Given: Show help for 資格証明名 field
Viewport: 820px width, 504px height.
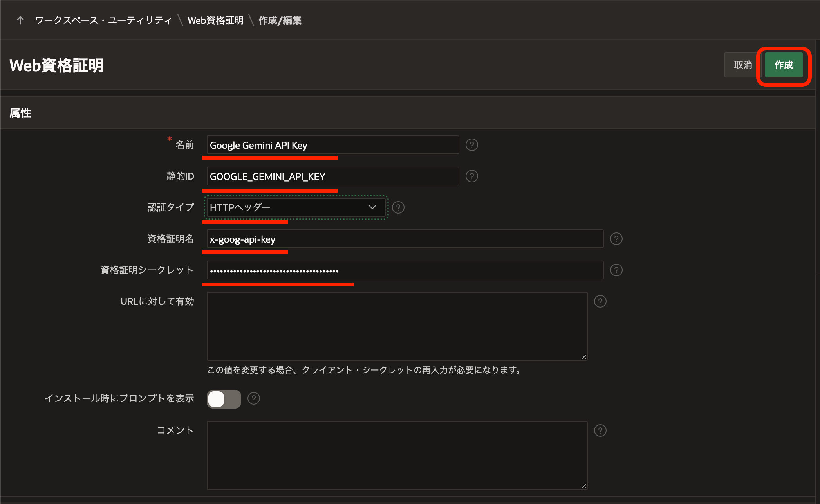Looking at the screenshot, I should tap(616, 239).
